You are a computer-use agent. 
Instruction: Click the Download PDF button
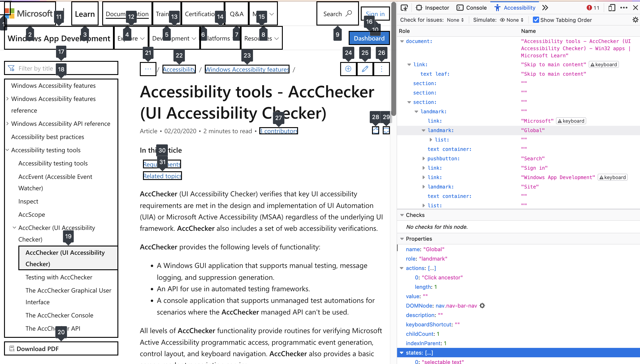pos(61,349)
